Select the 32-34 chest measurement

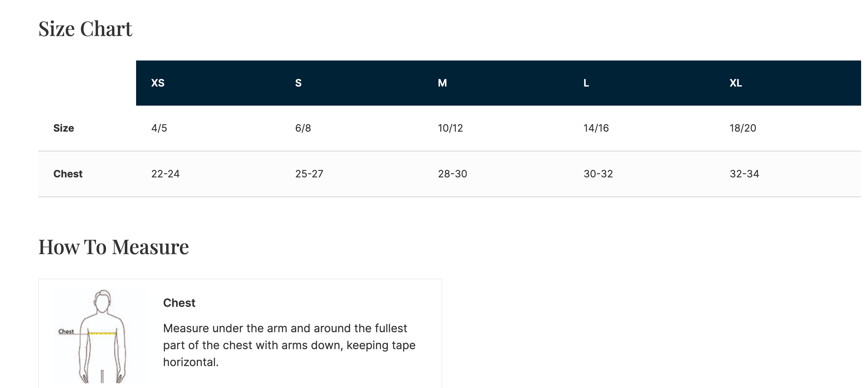point(744,174)
